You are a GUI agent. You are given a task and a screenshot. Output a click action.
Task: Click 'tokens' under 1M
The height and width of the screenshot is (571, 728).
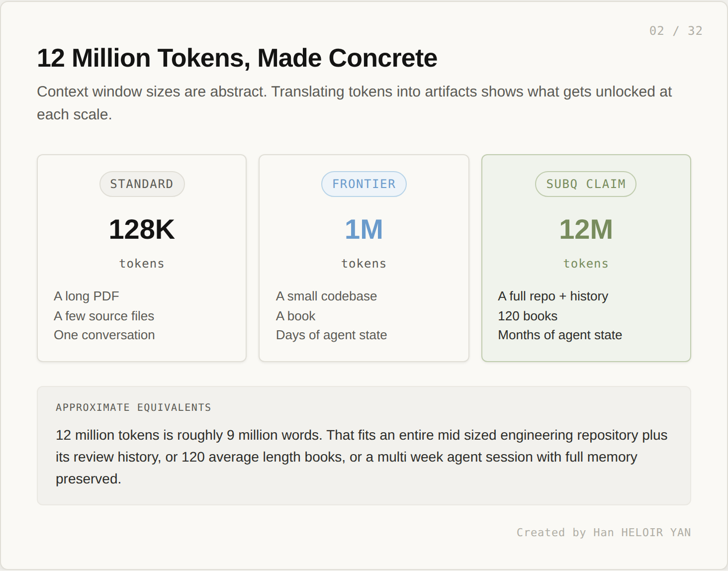[364, 264]
